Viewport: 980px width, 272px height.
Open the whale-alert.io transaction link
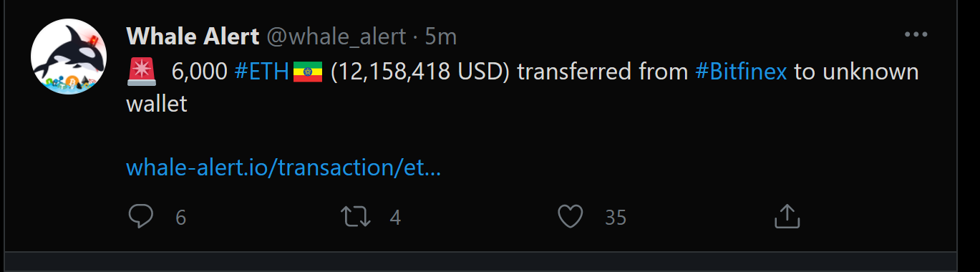[283, 167]
